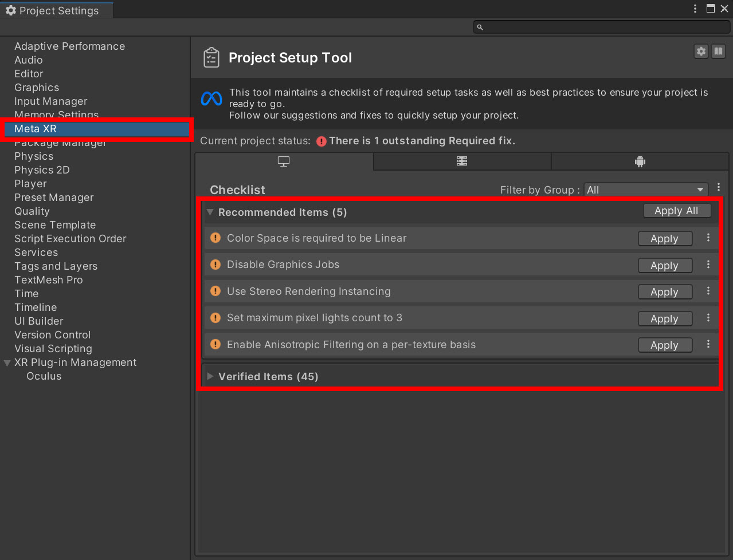Select XR Plug-in Management settings
Screen dimensions: 733x560
76,362
